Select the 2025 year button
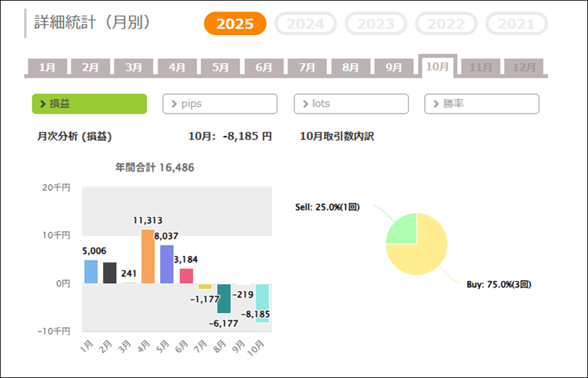The height and width of the screenshot is (378, 588). (x=235, y=24)
